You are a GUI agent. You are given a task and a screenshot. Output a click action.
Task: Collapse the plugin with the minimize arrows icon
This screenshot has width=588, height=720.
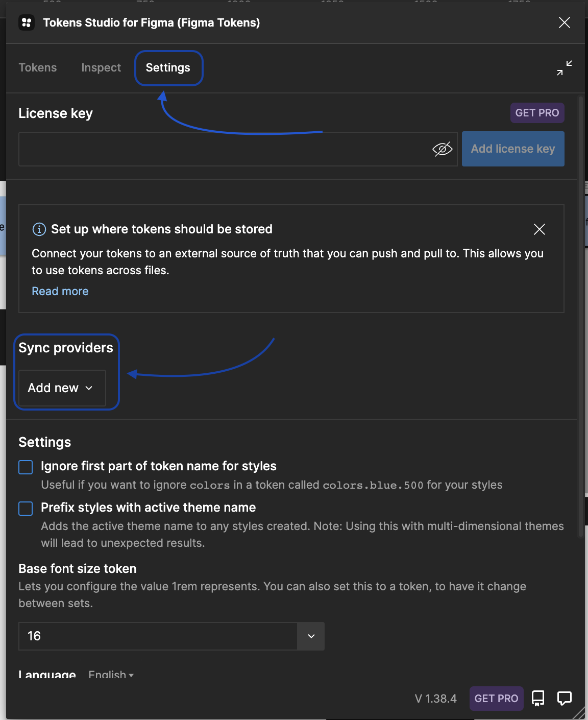point(565,67)
